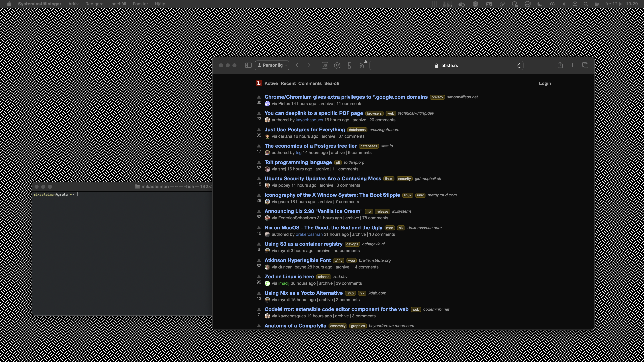The image size is (644, 362).
Task: Click the RSS feed extension icon
Action: (x=362, y=66)
